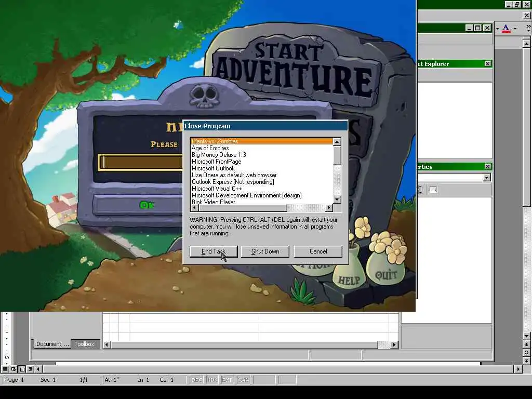
Task: Open the Properties object dropdown
Action: click(487, 178)
